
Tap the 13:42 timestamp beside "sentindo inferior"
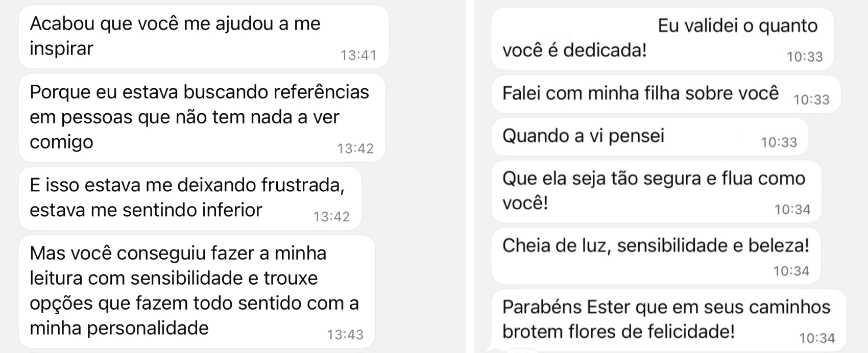click(331, 217)
